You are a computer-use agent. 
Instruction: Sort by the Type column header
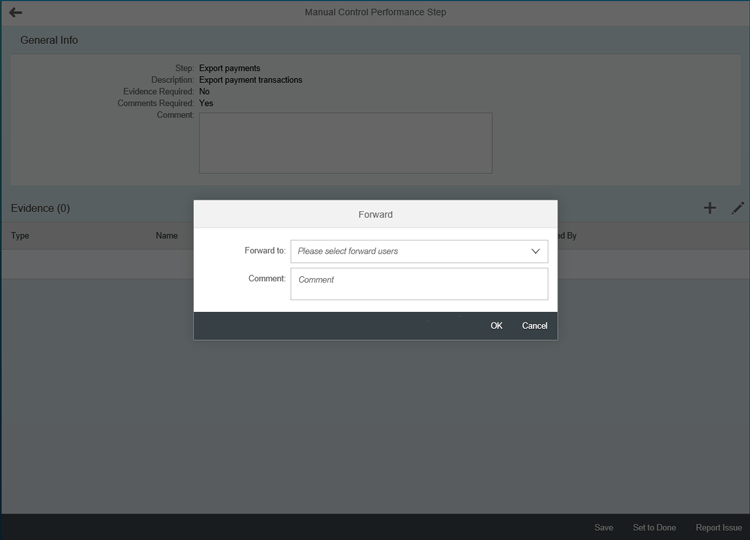coord(20,236)
